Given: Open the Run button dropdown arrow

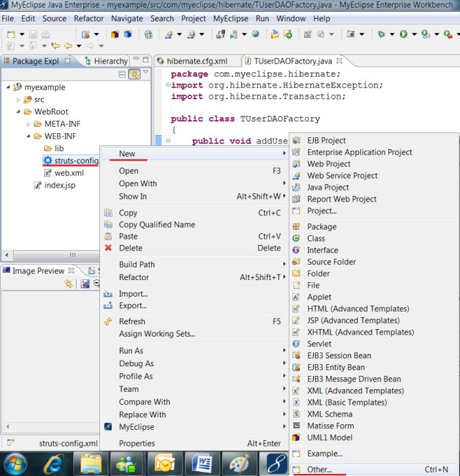Looking at the screenshot, I should click(x=414, y=34).
